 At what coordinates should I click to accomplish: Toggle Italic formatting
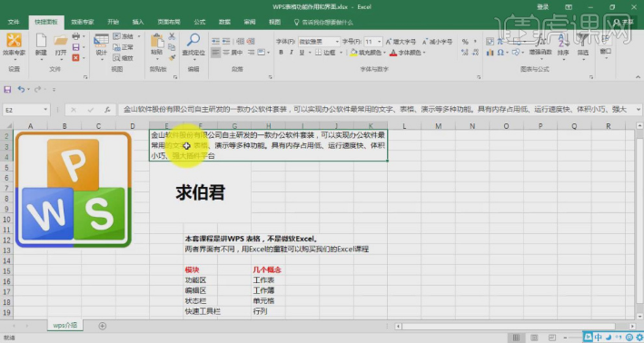coord(292,53)
